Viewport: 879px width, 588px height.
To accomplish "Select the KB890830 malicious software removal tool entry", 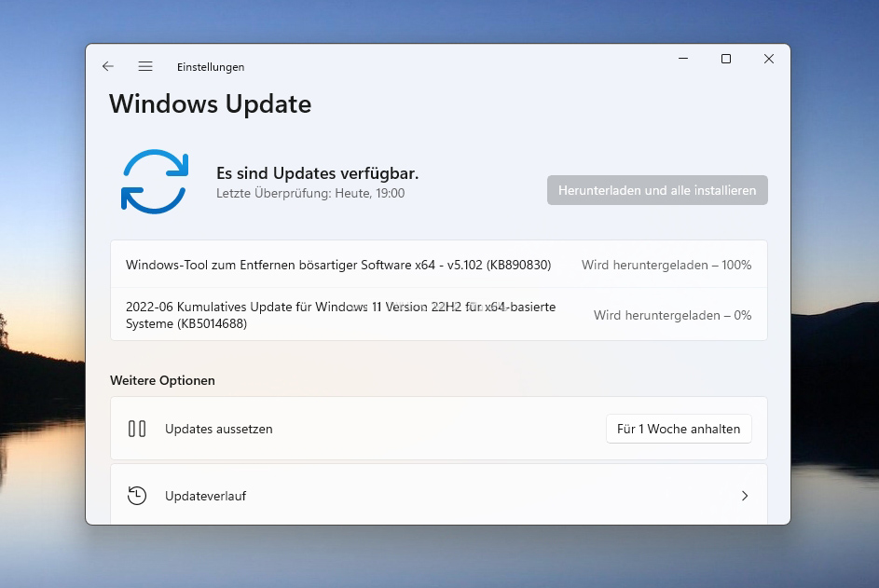I will [338, 265].
